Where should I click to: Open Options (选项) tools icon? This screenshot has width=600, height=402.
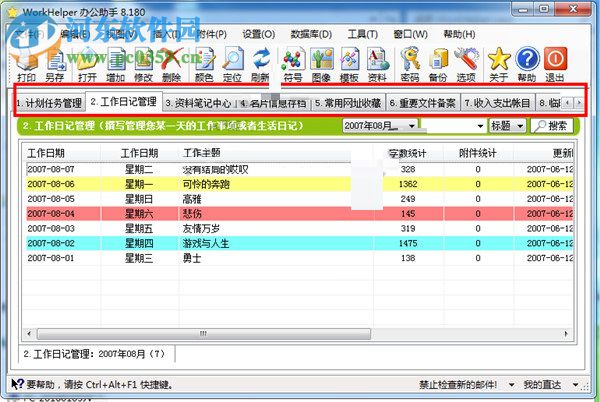(466, 65)
